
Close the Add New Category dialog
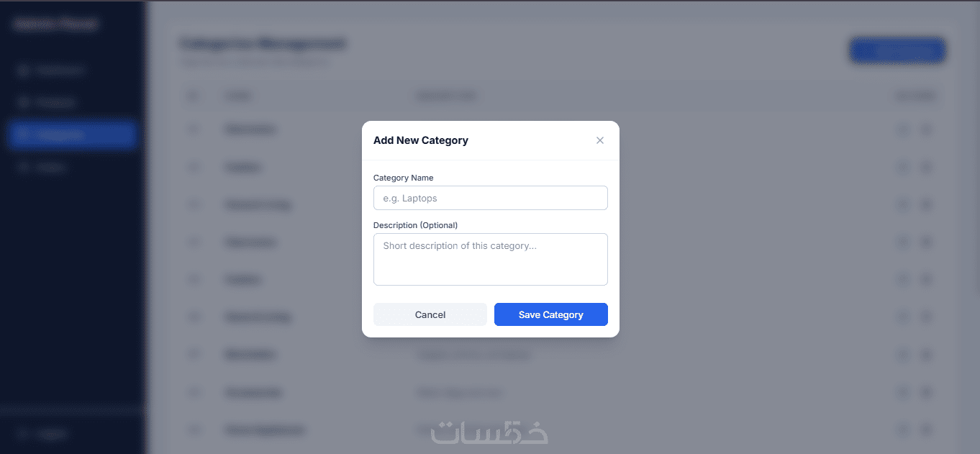tap(600, 140)
